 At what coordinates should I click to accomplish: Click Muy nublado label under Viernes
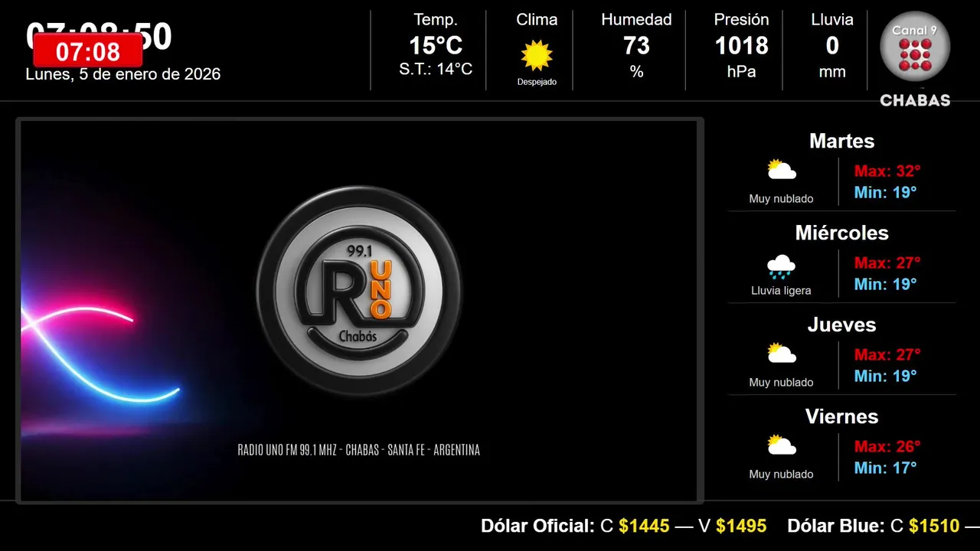point(781,474)
